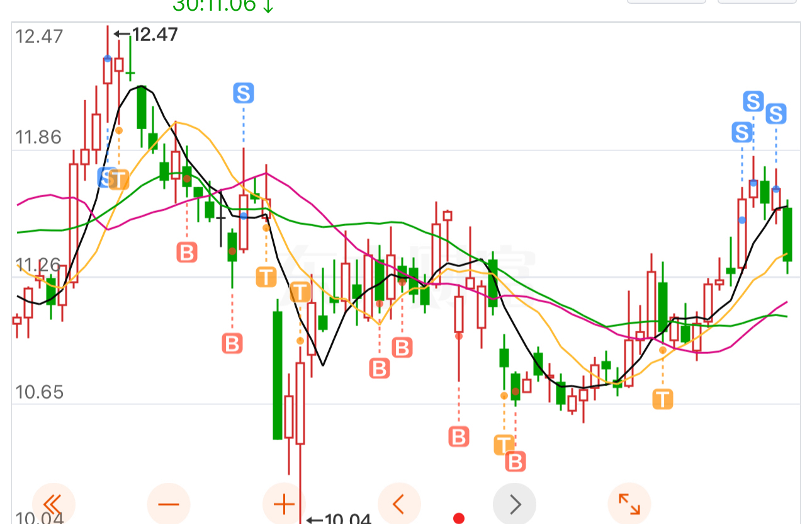Viewport: 812px width, 524px height.
Task: Select the topmost S marker in right cluster
Action: point(753,101)
